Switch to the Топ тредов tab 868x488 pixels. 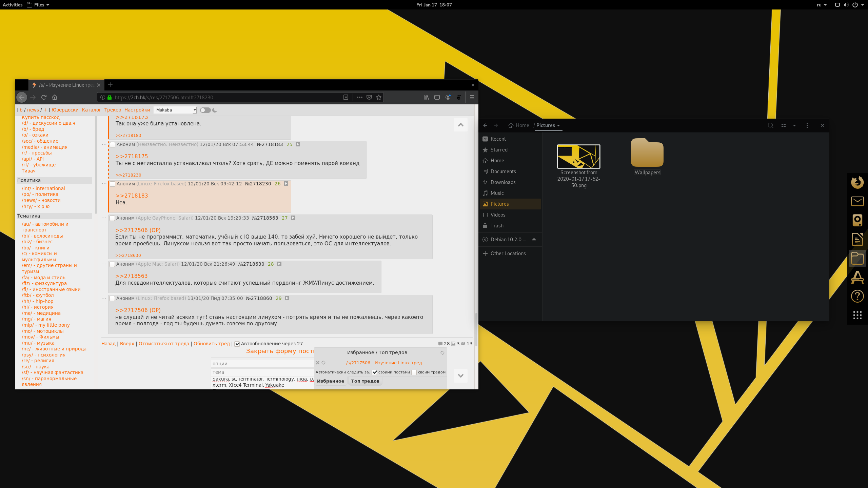click(x=365, y=381)
